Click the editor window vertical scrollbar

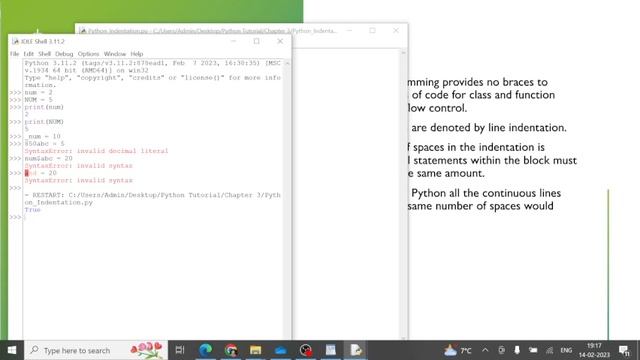(403, 195)
